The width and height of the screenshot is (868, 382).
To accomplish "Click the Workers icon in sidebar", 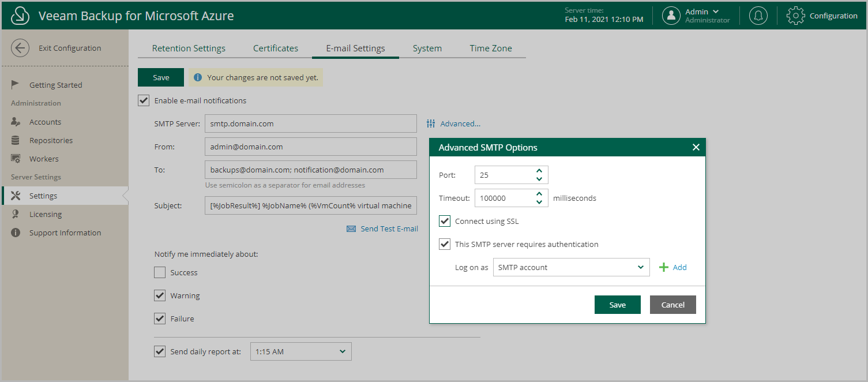I will tap(16, 159).
